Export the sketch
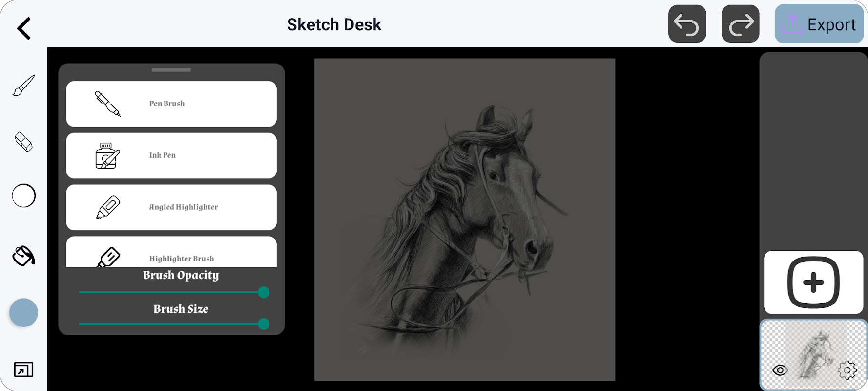The height and width of the screenshot is (391, 868). [819, 24]
